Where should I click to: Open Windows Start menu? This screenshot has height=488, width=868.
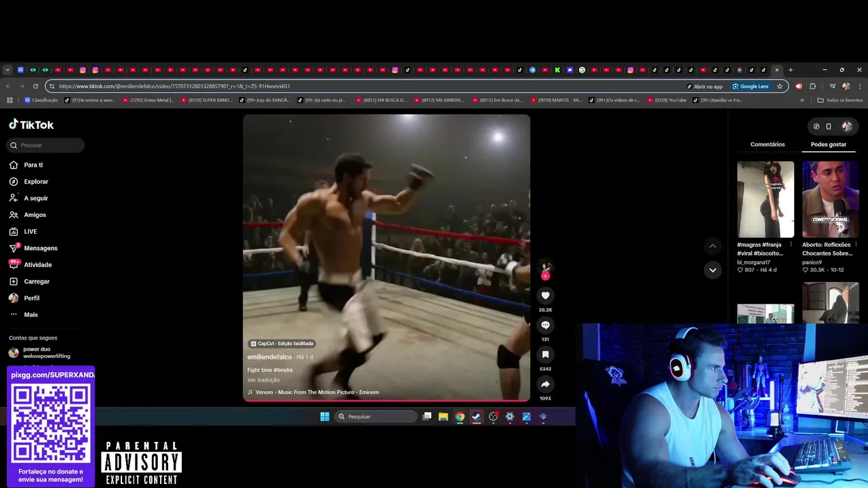point(325,417)
